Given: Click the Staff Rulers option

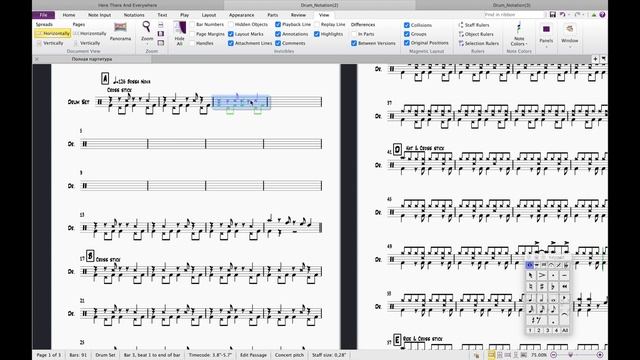Looking at the screenshot, I should 473,25.
